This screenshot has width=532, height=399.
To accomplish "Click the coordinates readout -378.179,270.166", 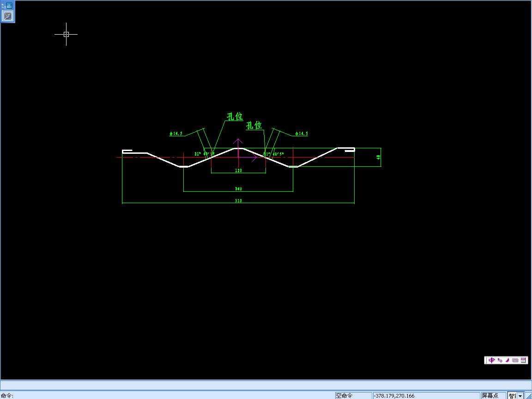I will pos(426,396).
